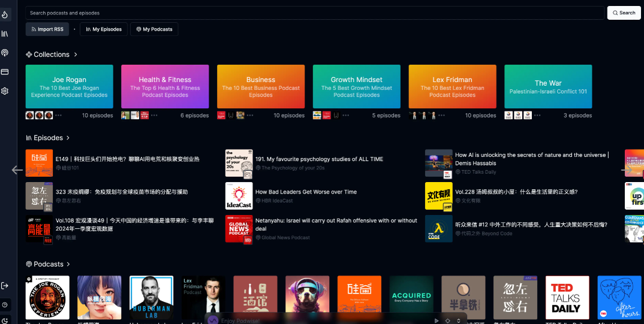Click more dots under Health & Fitness collection
Screen dimensions: 644x324
154,115
